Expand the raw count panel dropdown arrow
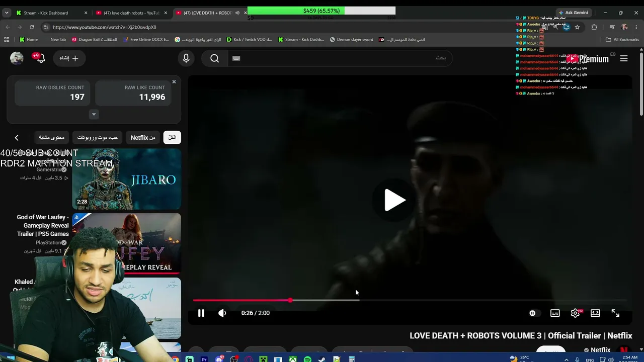The image size is (644, 362). pos(94,115)
